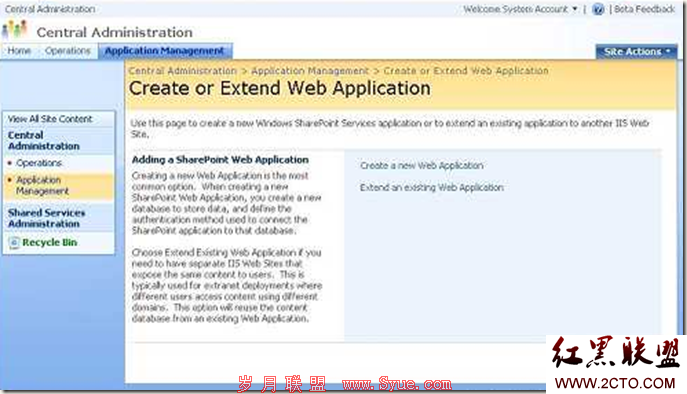
Task: Open Application Management in the left sidebar
Action: [42, 185]
